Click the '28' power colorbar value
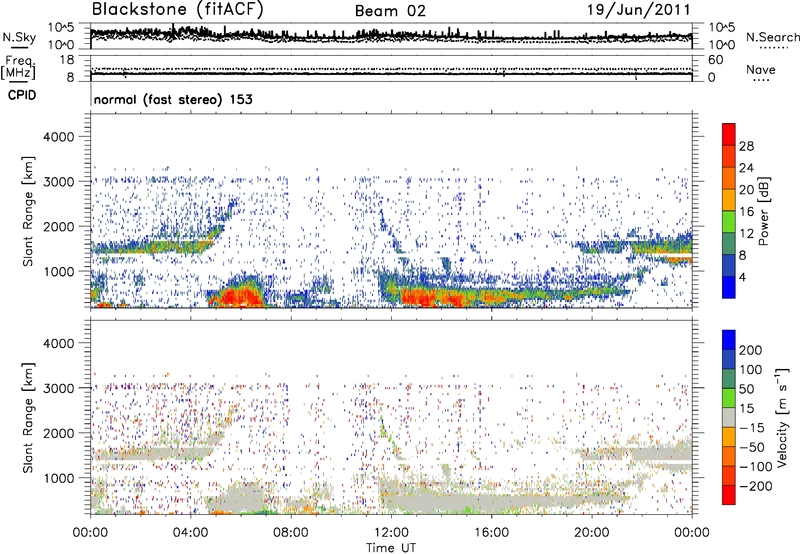Screen dimensions: 800x554 [746, 146]
